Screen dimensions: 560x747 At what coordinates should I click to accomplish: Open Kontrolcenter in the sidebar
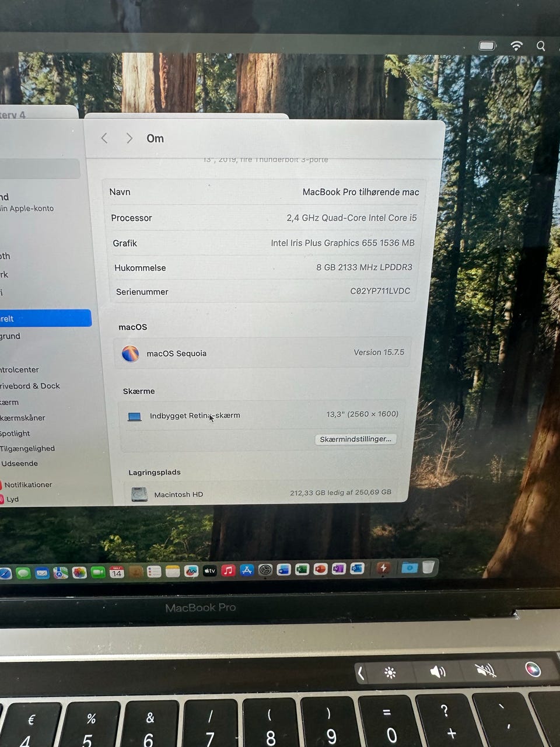click(19, 369)
